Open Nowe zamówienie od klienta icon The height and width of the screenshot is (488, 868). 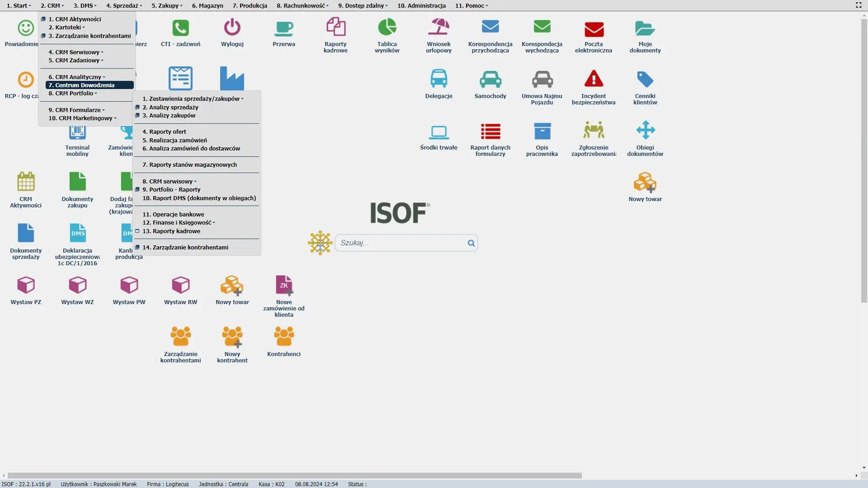[283, 286]
